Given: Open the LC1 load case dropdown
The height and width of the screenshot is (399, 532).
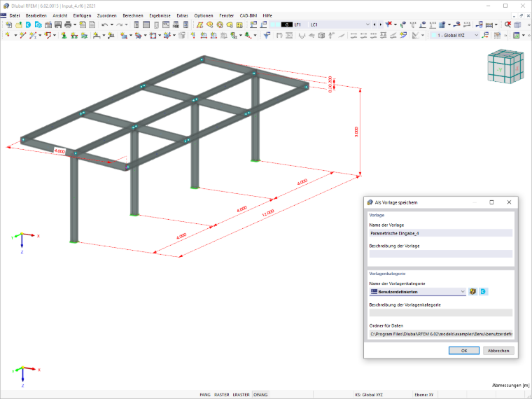Looking at the screenshot, I should pos(339,24).
